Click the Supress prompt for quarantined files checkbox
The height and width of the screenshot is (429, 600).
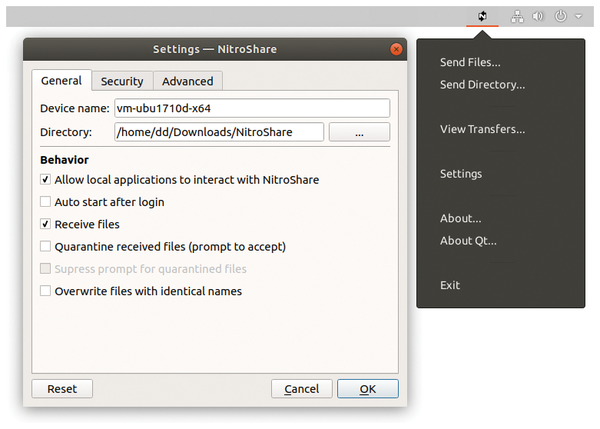(46, 269)
